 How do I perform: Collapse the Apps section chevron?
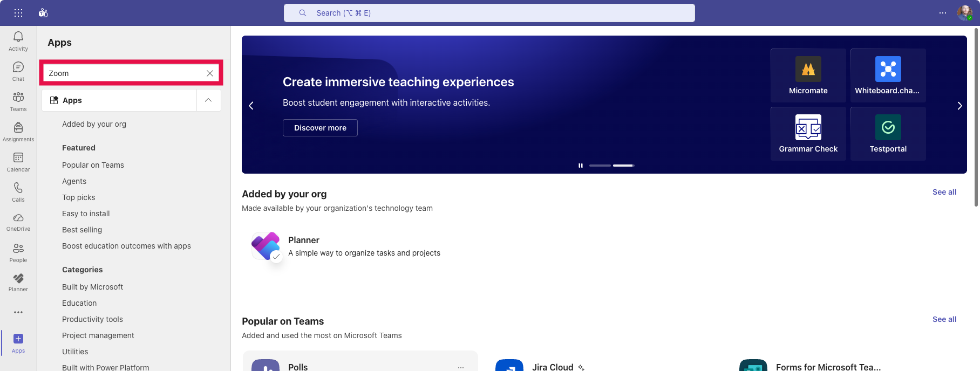point(208,100)
